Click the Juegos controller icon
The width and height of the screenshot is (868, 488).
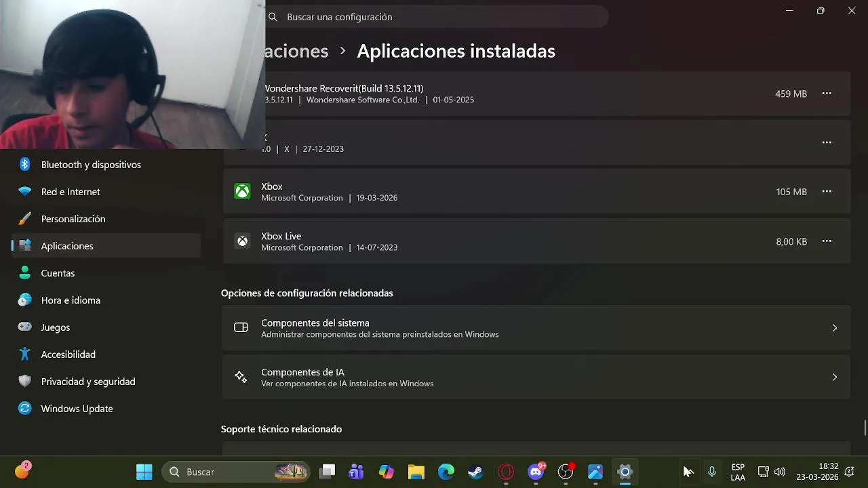pos(25,327)
